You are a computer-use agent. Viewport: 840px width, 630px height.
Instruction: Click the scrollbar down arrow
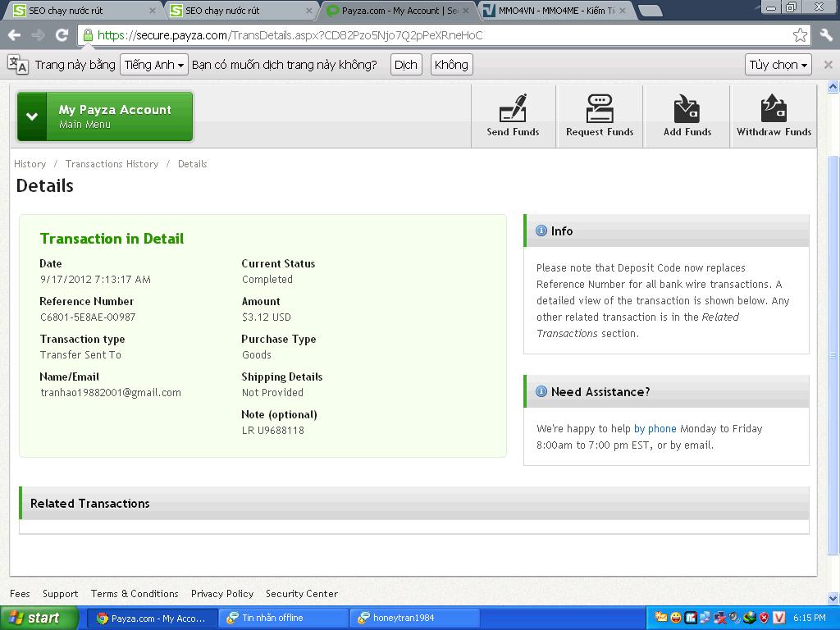tap(833, 597)
